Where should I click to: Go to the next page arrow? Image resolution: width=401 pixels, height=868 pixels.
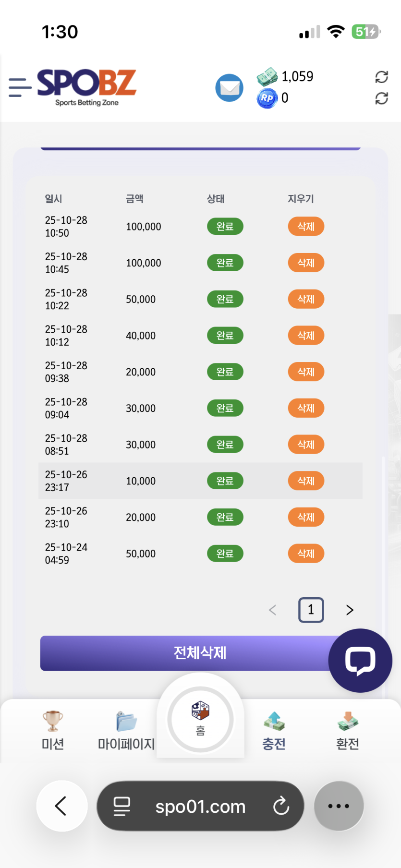pos(350,610)
